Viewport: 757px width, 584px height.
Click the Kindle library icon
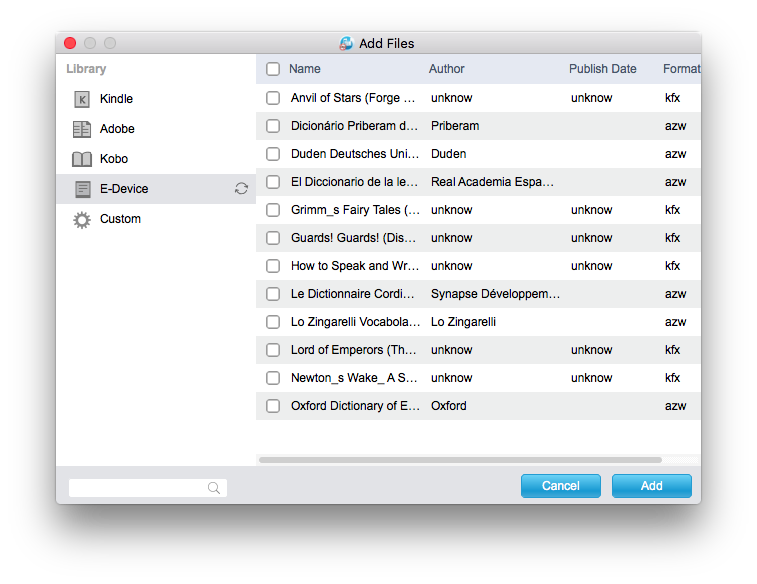[x=82, y=99]
